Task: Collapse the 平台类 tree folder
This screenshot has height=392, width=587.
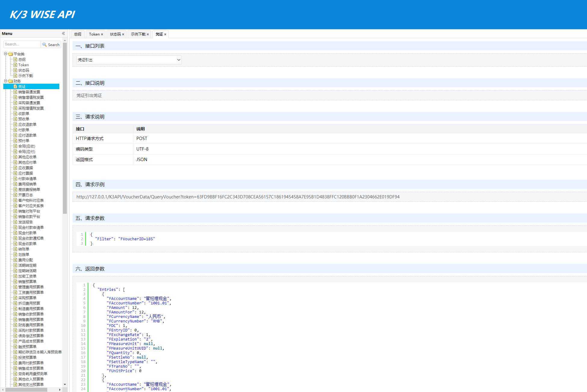Action: (x=5, y=54)
